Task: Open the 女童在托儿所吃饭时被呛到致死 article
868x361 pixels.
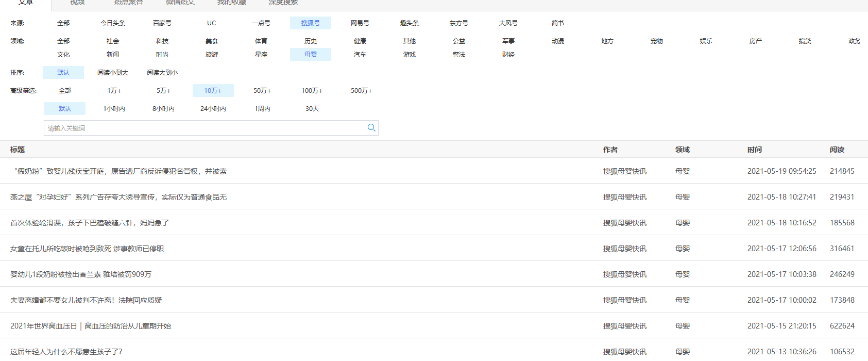Action: (87, 249)
